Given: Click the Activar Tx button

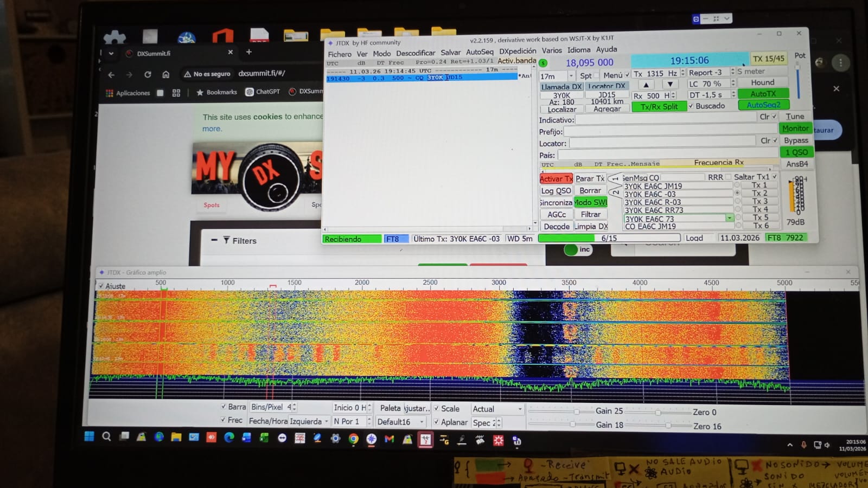Looking at the screenshot, I should [556, 178].
